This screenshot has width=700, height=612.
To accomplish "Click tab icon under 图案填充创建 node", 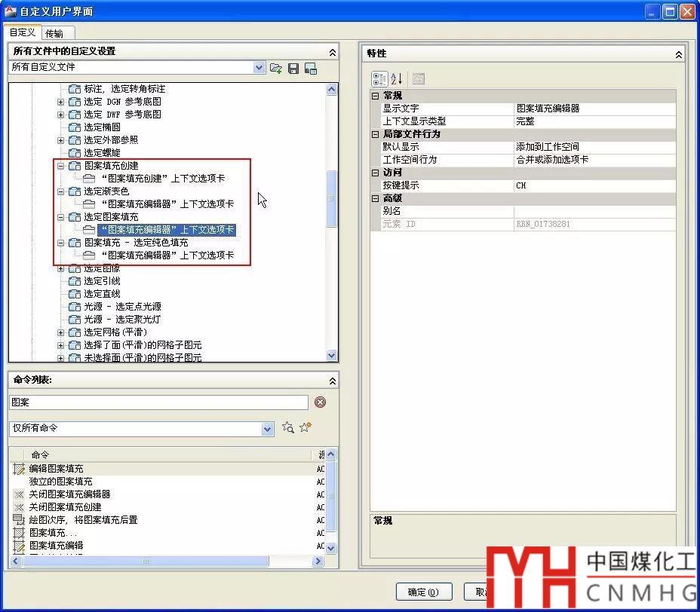I will click(89, 179).
